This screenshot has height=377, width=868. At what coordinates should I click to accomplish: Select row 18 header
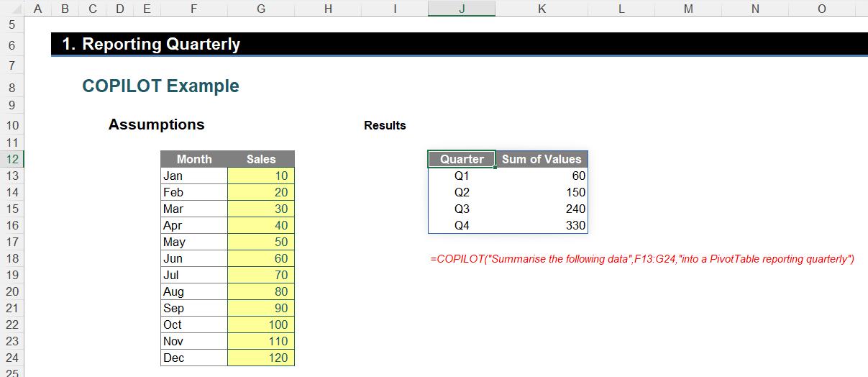pos(12,258)
